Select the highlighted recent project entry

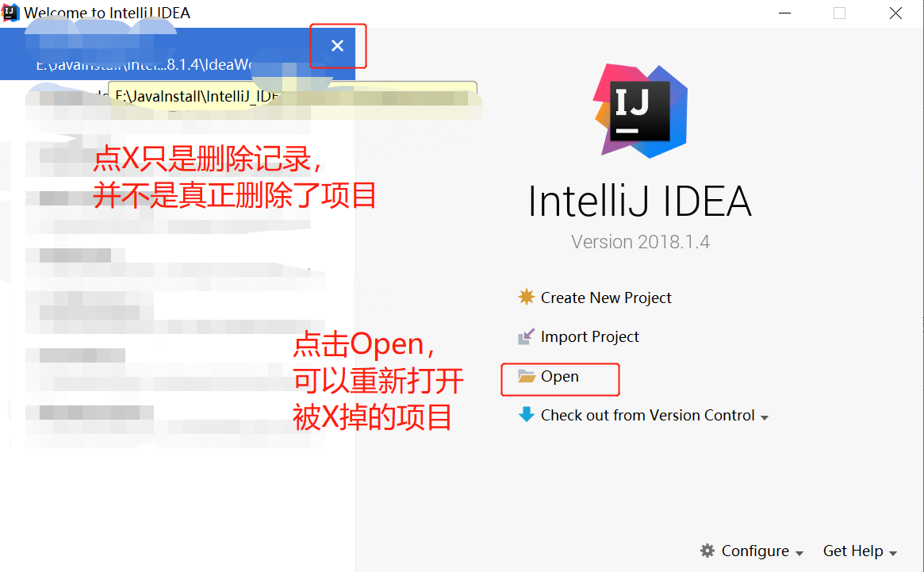(x=178, y=54)
